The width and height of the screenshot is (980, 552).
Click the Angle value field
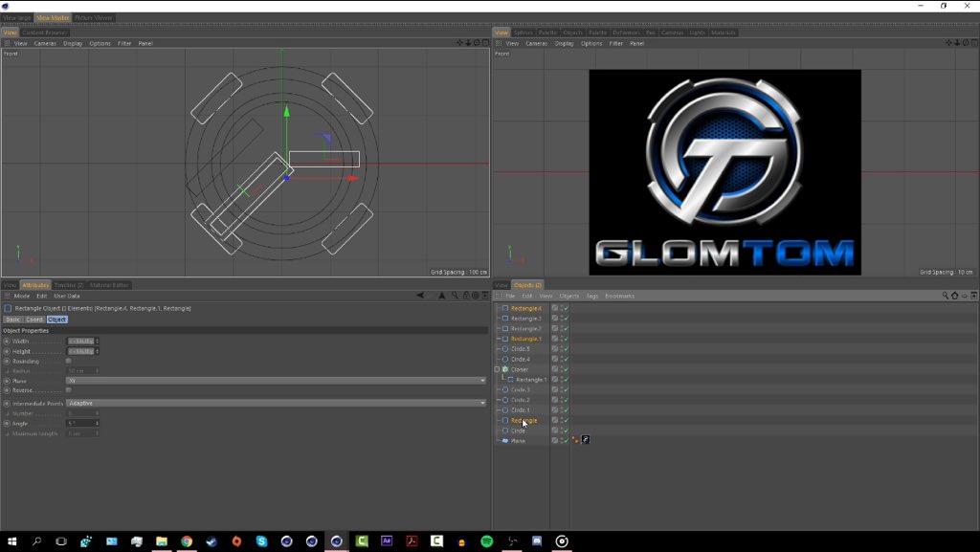click(x=80, y=424)
